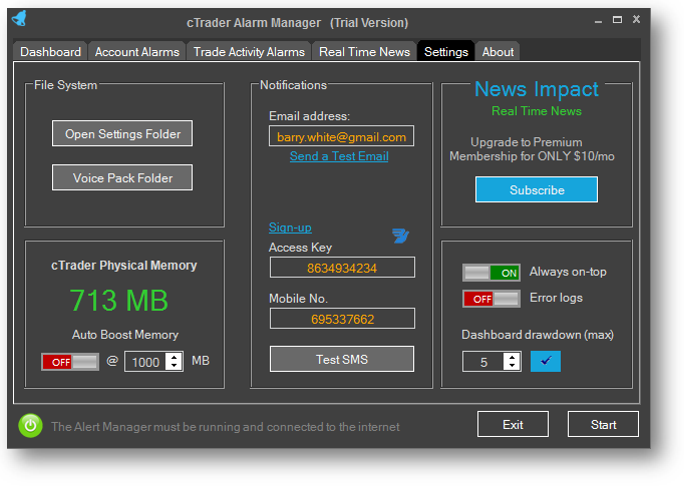The width and height of the screenshot is (684, 486).
Task: Open the Voice Pack Folder
Action: [x=123, y=178]
